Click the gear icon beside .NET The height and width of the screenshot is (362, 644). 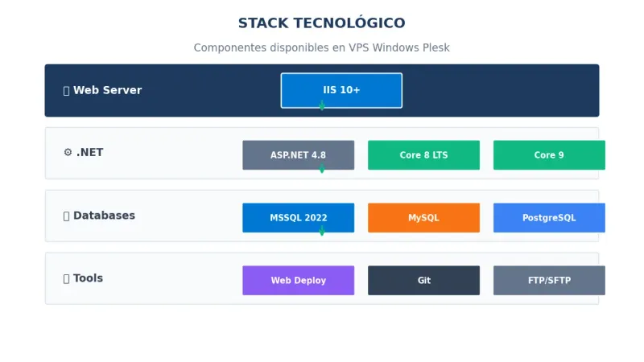[x=68, y=152]
